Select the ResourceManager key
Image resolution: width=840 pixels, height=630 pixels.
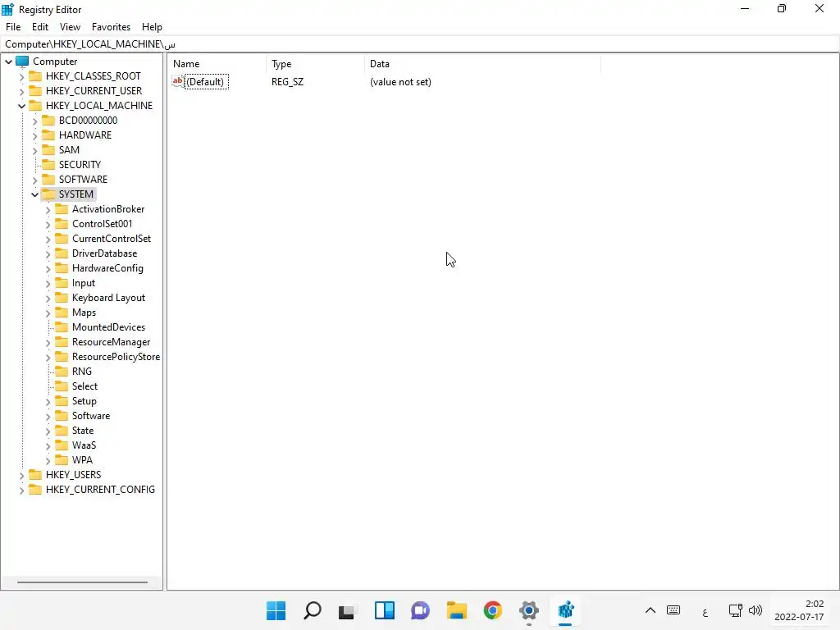pyautogui.click(x=111, y=342)
